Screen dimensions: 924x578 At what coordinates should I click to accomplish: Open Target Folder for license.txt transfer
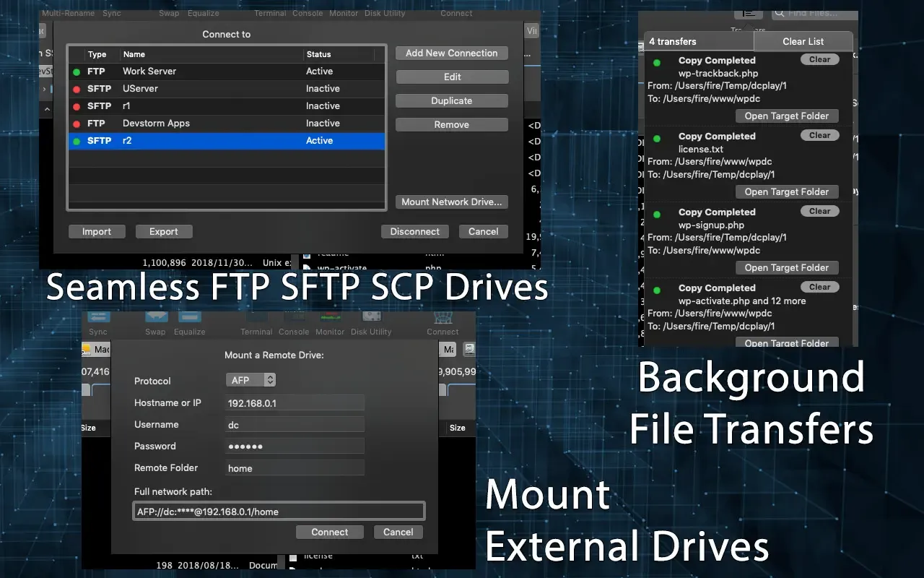(x=787, y=191)
